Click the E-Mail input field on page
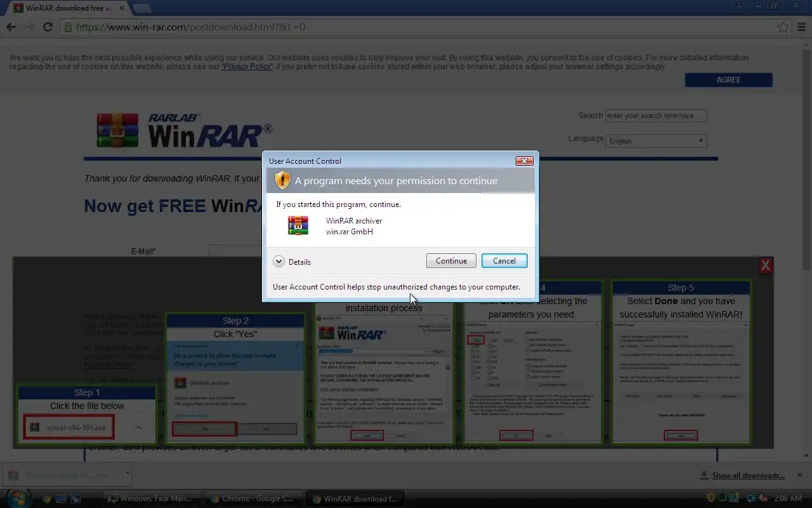The width and height of the screenshot is (812, 508). (235, 251)
